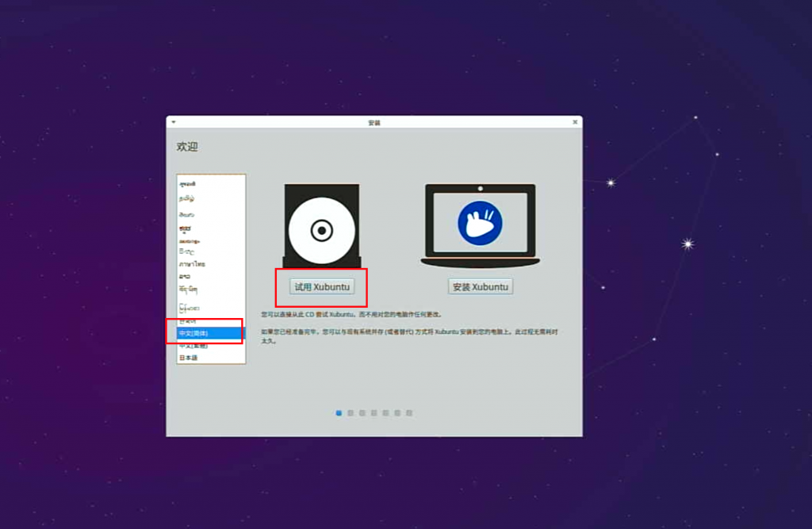
Task: Click the 试用 Xubuntu button
Action: (x=322, y=286)
